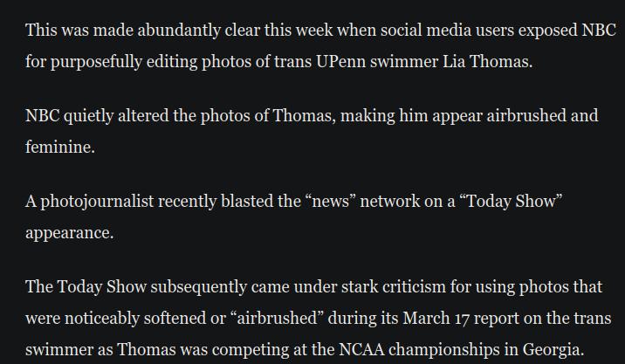
Task: Click the word "UPenn"
Action: coord(340,62)
